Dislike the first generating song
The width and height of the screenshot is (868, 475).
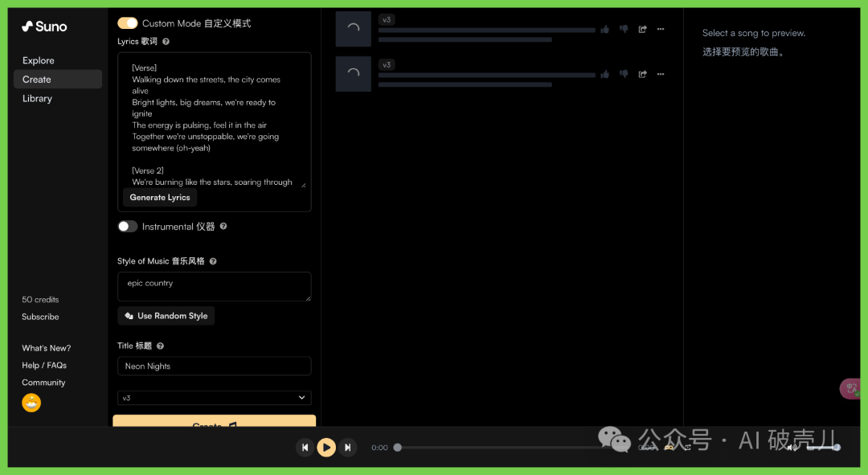[x=624, y=30]
